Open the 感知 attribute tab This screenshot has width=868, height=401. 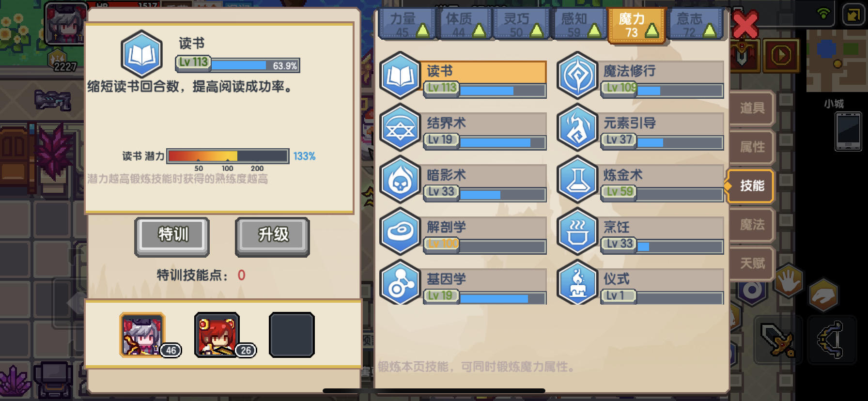(x=579, y=24)
